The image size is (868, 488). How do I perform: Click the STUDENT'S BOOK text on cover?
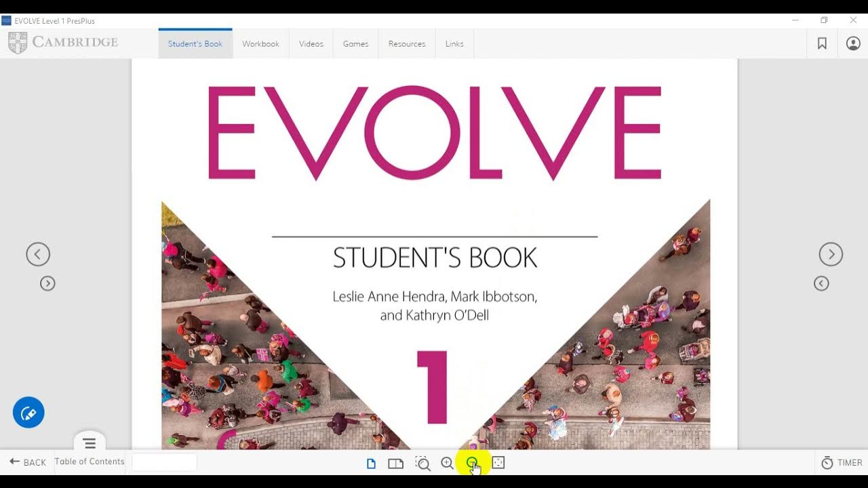click(435, 258)
